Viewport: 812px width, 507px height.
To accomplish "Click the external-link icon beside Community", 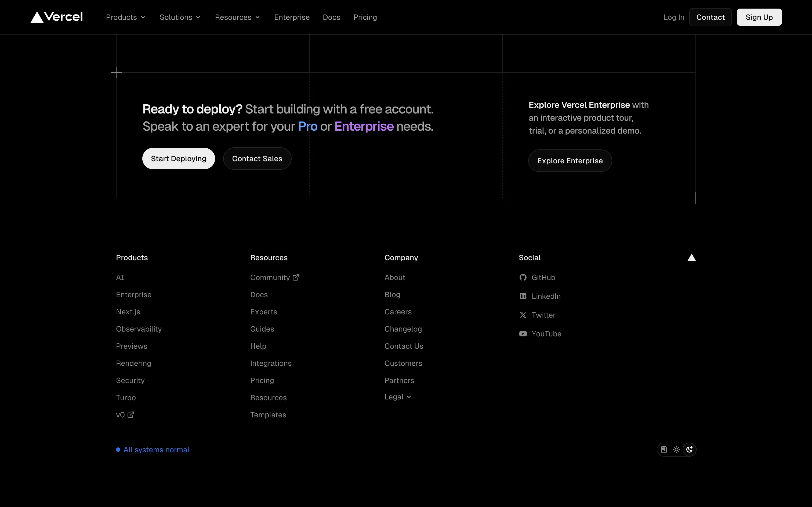I will pos(296,277).
